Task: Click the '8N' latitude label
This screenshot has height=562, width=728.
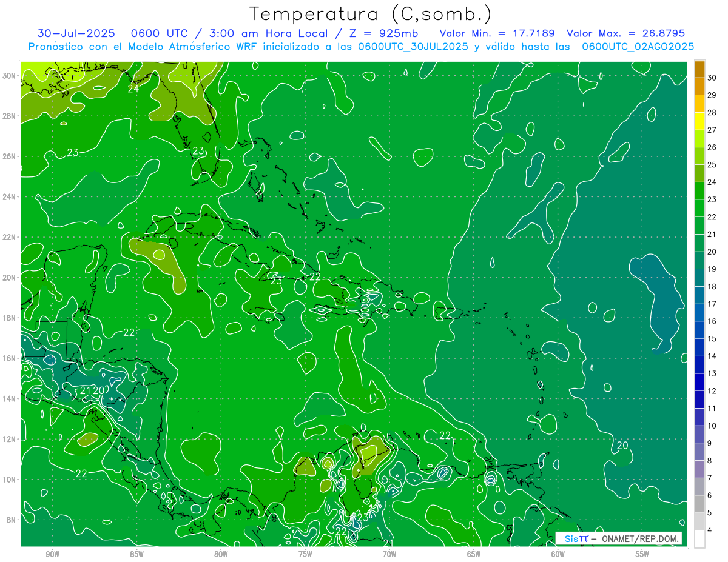Action: point(11,520)
